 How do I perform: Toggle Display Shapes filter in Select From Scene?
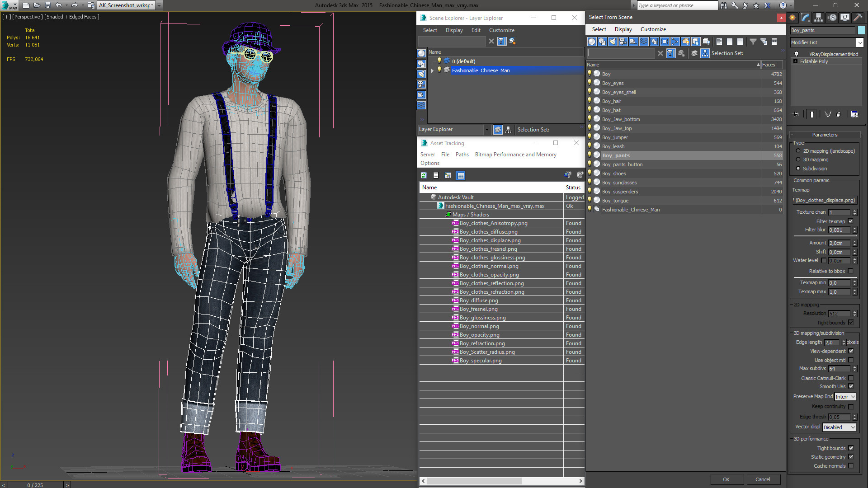pos(602,42)
